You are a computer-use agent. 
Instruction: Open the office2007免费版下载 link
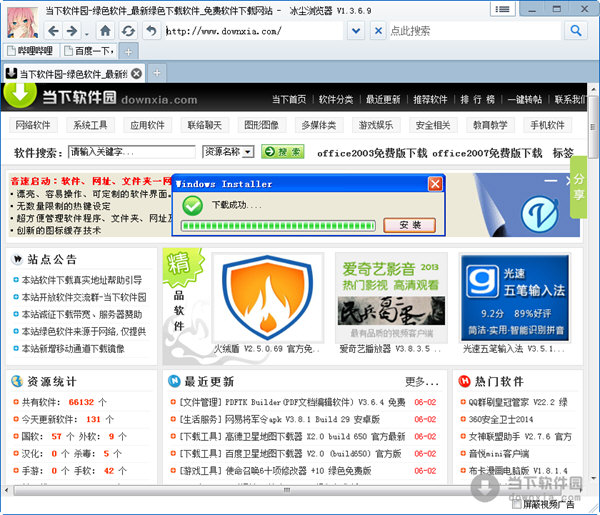point(487,153)
